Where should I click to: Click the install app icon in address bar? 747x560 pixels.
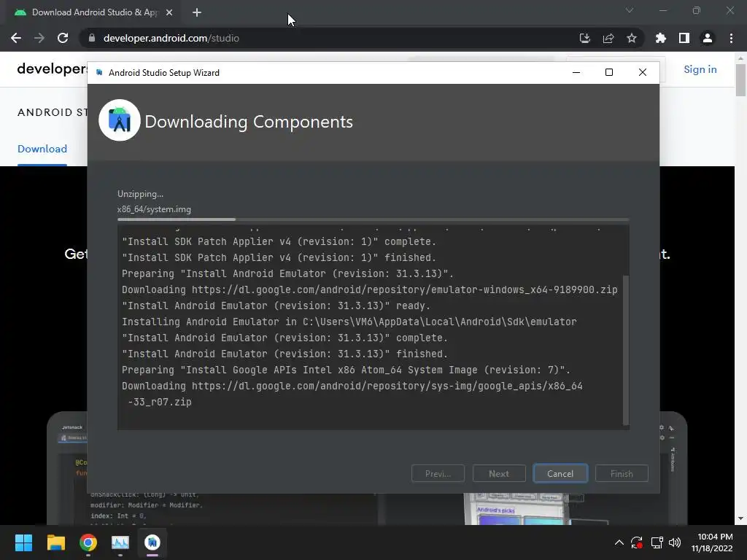coord(584,38)
